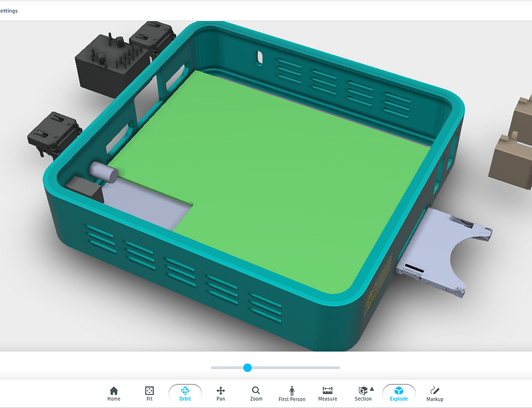
Task: Toggle the Orbit navigation mode
Action: click(x=185, y=394)
